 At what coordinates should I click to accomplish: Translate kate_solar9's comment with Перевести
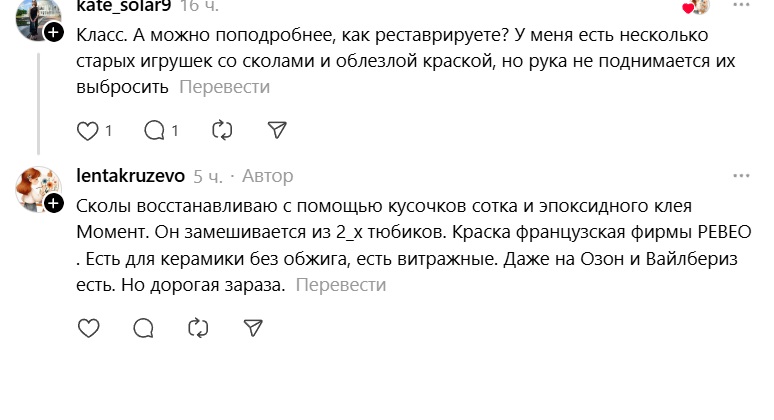point(224,87)
